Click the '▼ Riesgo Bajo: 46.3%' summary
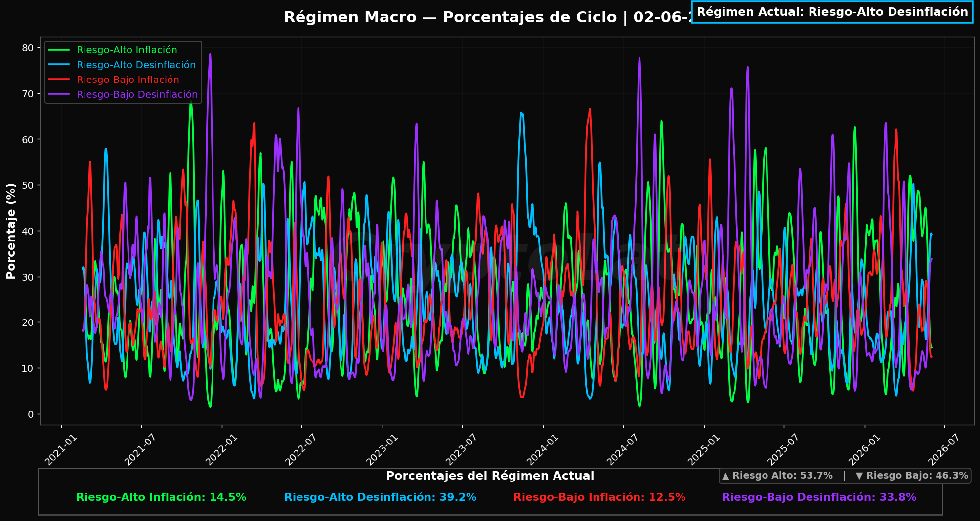This screenshot has height=521, width=980. (x=912, y=476)
